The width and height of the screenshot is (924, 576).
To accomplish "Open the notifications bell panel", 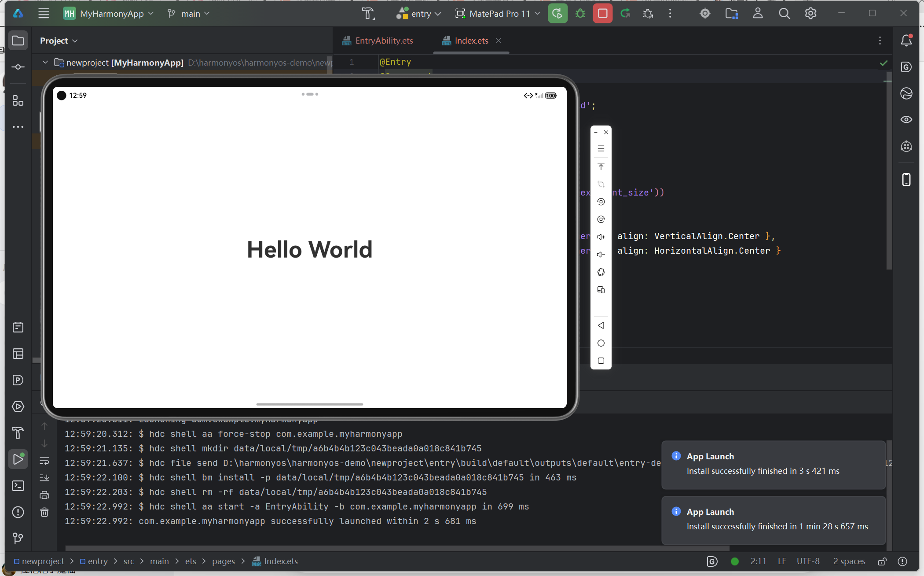I will coord(906,41).
